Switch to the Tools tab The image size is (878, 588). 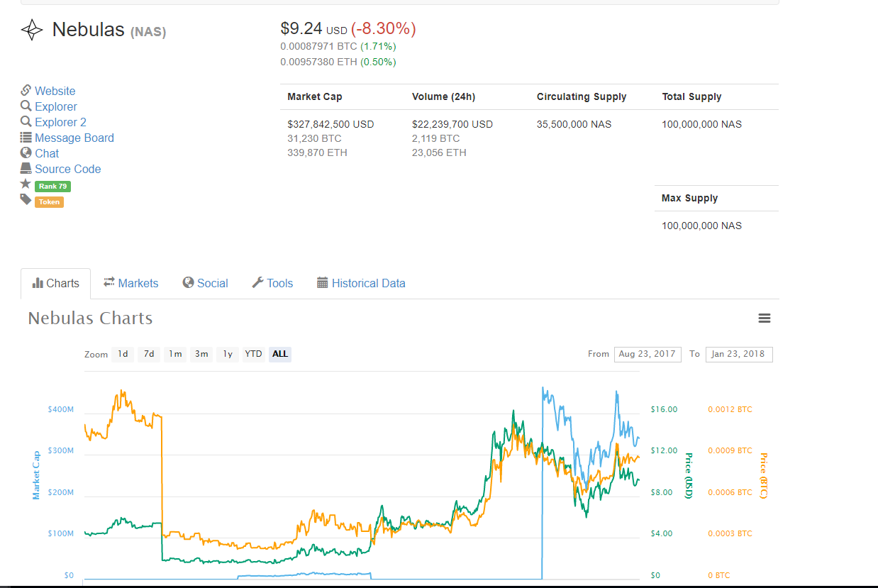[272, 284]
